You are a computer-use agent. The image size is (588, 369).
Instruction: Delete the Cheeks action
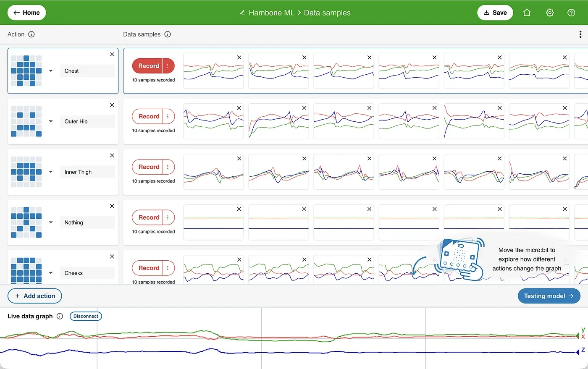[112, 256]
